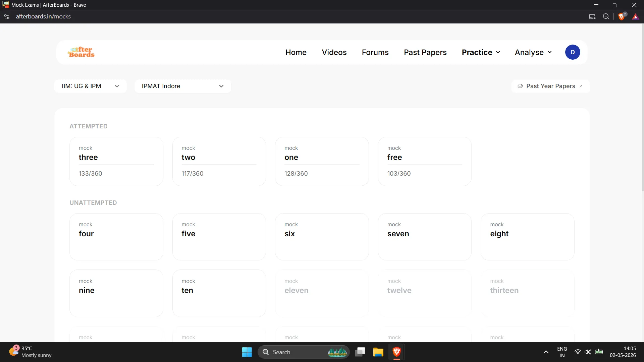This screenshot has height=362, width=644.
Task: Open attempted mock one card
Action: [322, 161]
